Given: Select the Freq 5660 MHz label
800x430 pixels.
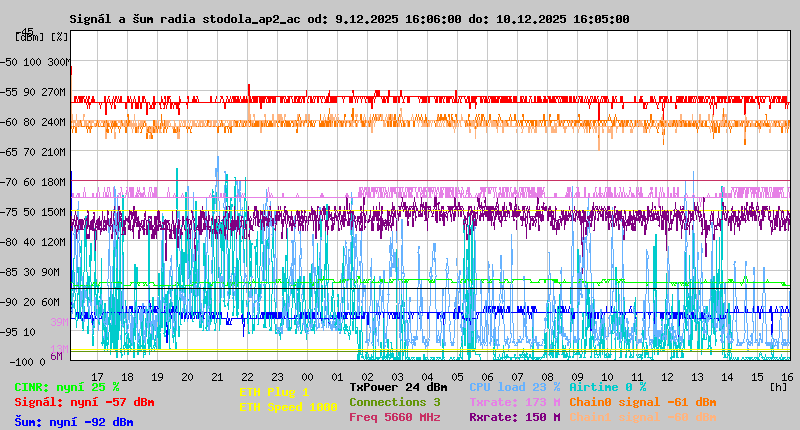Looking at the screenshot, I should point(394,417).
